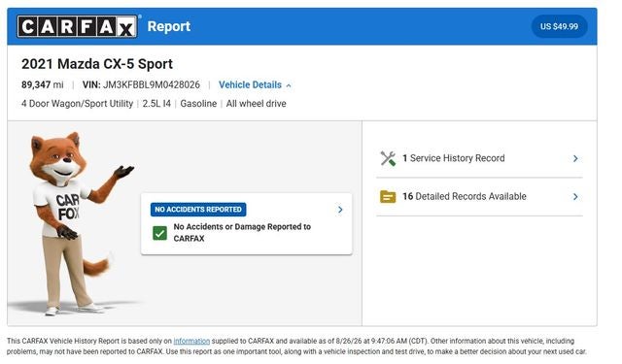The image size is (622, 364).
Task: Open accident details with the card's chevron
Action: tap(340, 210)
